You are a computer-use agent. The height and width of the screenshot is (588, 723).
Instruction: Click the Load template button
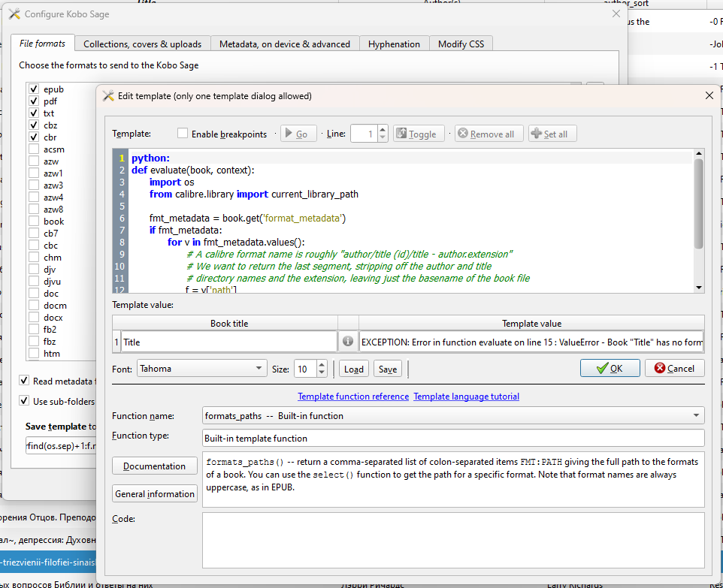(354, 369)
